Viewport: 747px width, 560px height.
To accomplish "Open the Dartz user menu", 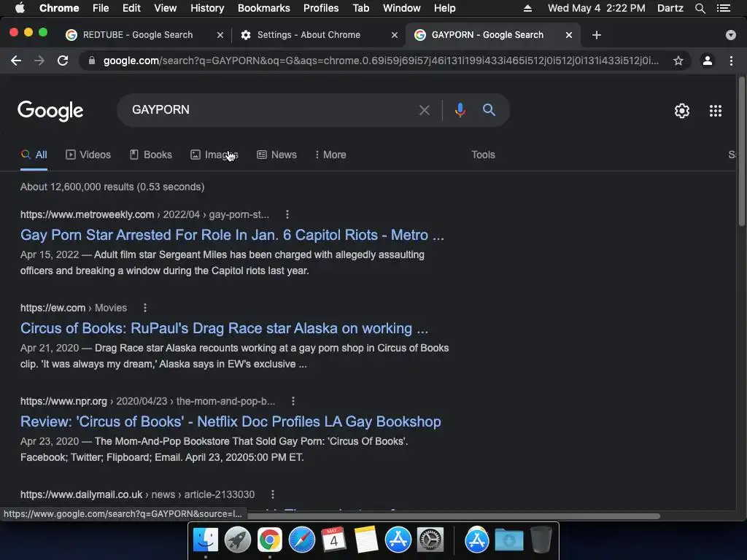I will [670, 8].
